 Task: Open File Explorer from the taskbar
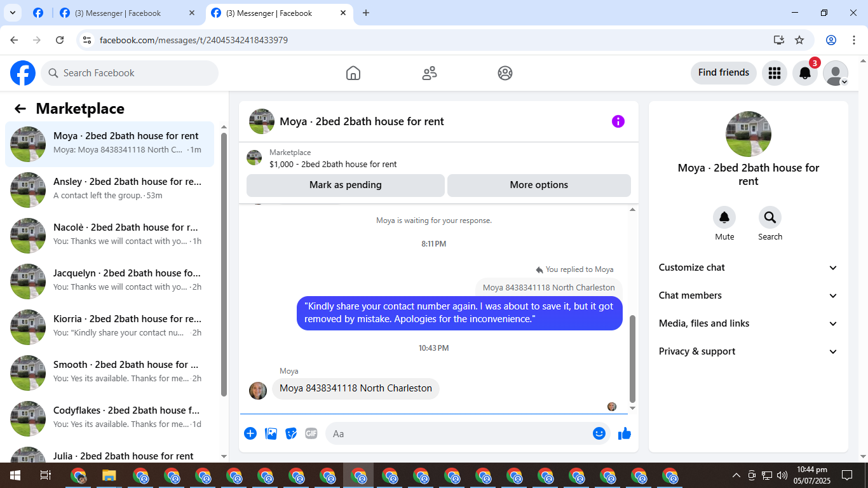109,475
